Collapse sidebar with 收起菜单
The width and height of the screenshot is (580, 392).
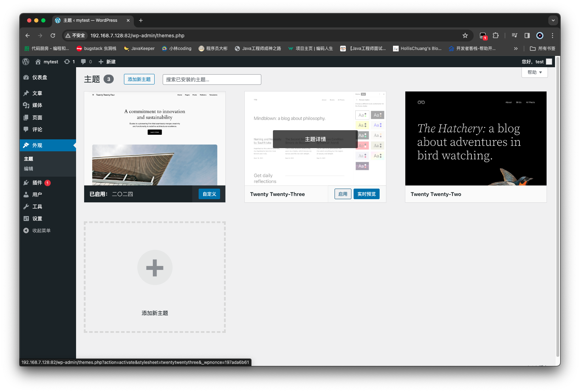pos(48,230)
